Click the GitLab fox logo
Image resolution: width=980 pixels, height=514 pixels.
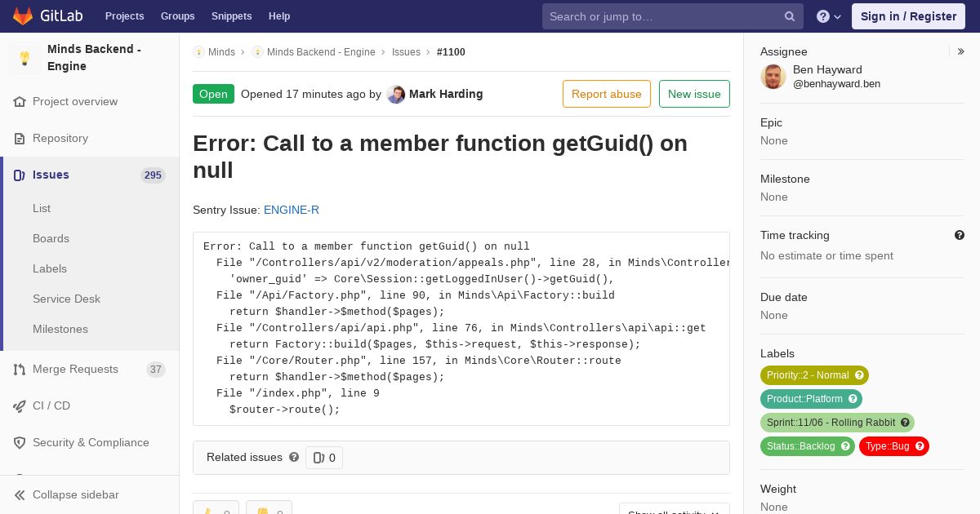23,16
